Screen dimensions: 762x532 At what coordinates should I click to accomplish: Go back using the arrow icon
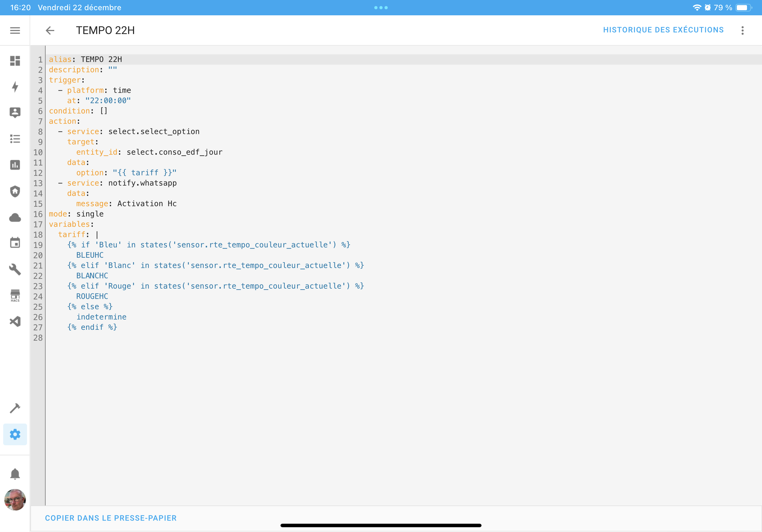click(x=50, y=31)
